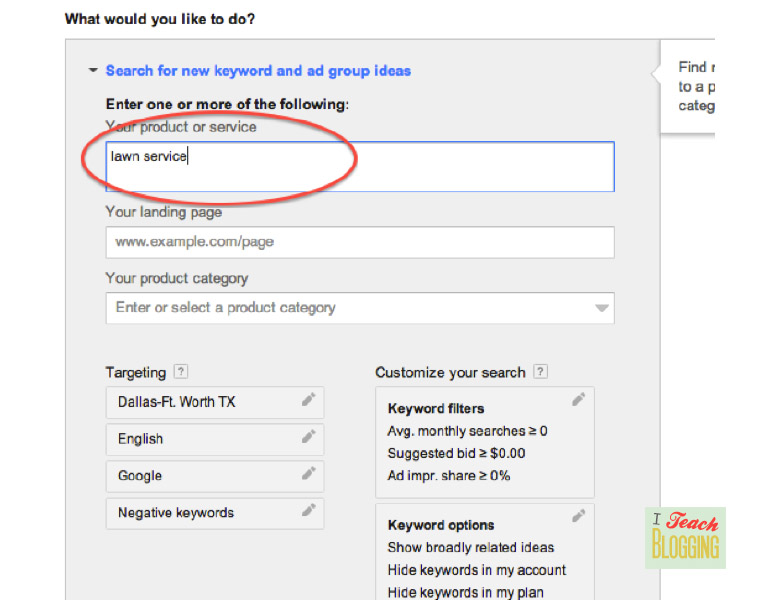Click the I Teach Blogging logo
768x600 pixels.
pyautogui.click(x=685, y=538)
